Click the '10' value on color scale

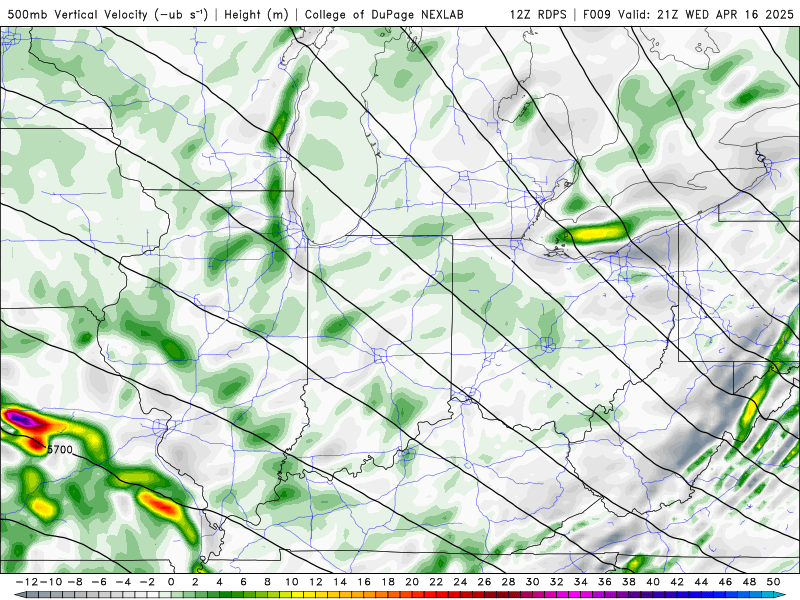pos(291,582)
